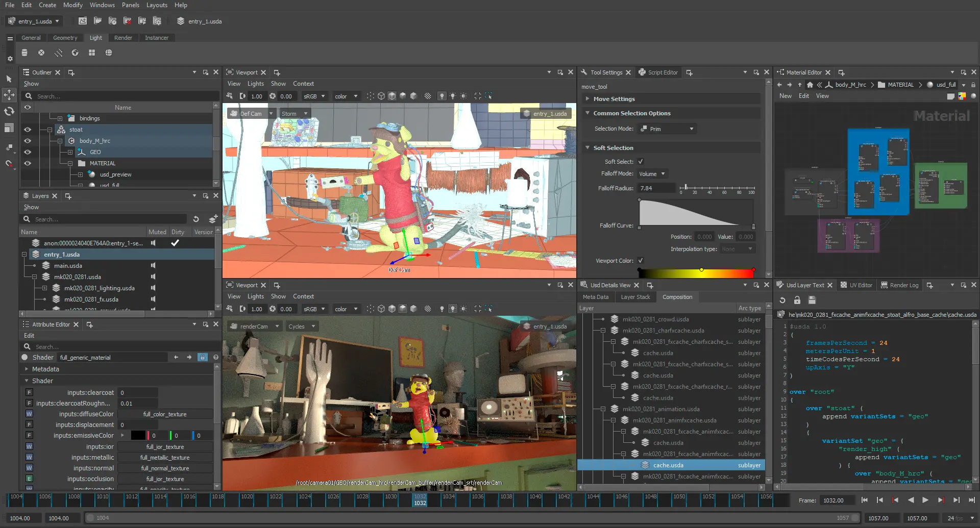Select the Move tool in left toolbar
The width and height of the screenshot is (980, 528).
click(9, 95)
